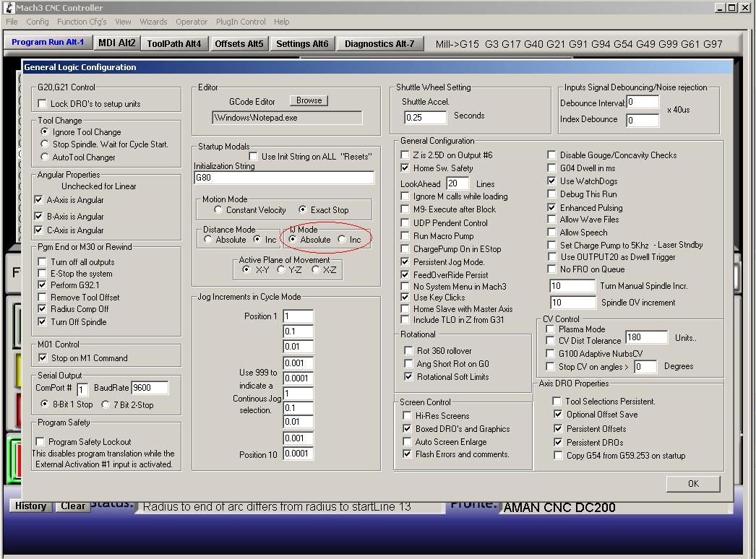Click OK to close General Logic Configuration
This screenshot has width=756, height=559.
click(x=693, y=484)
